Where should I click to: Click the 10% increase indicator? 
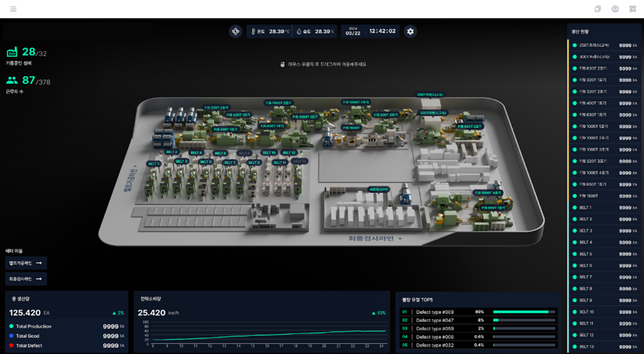tap(379, 313)
